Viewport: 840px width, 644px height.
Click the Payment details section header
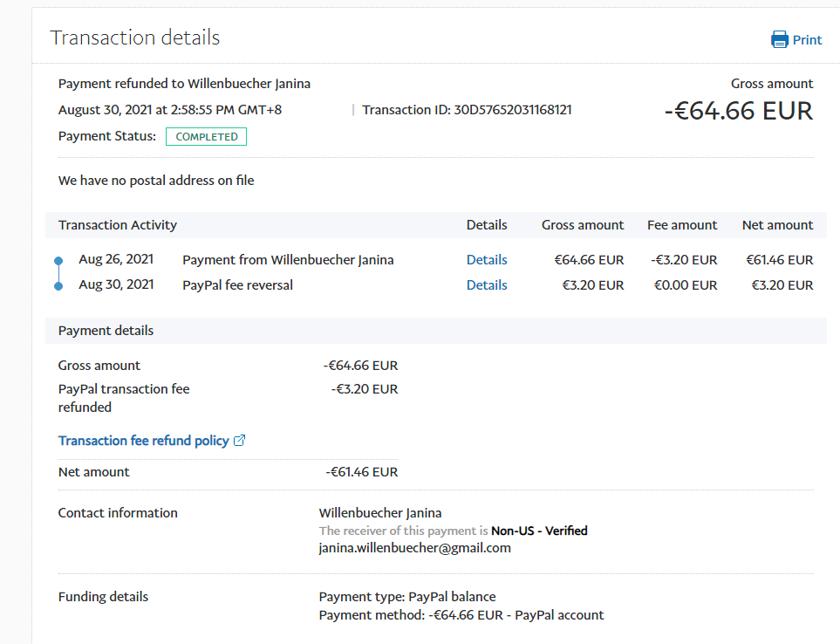tap(106, 331)
